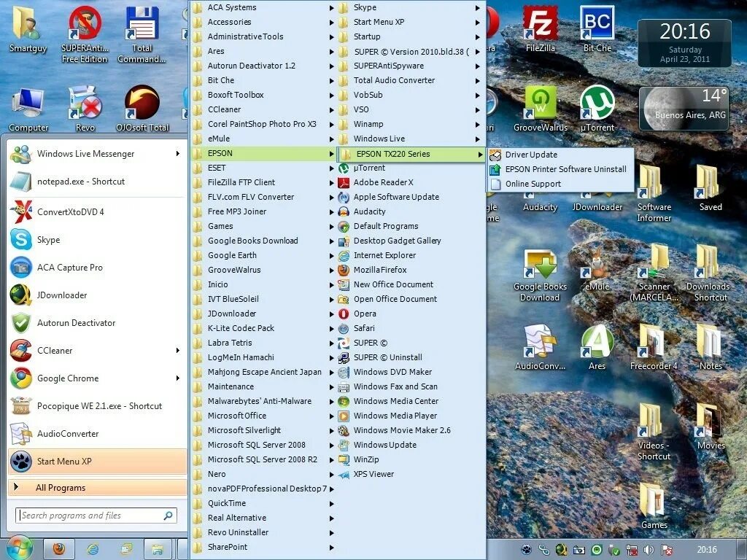Image resolution: width=747 pixels, height=560 pixels.
Task: Open WinZip from programs menu
Action: click(410, 459)
